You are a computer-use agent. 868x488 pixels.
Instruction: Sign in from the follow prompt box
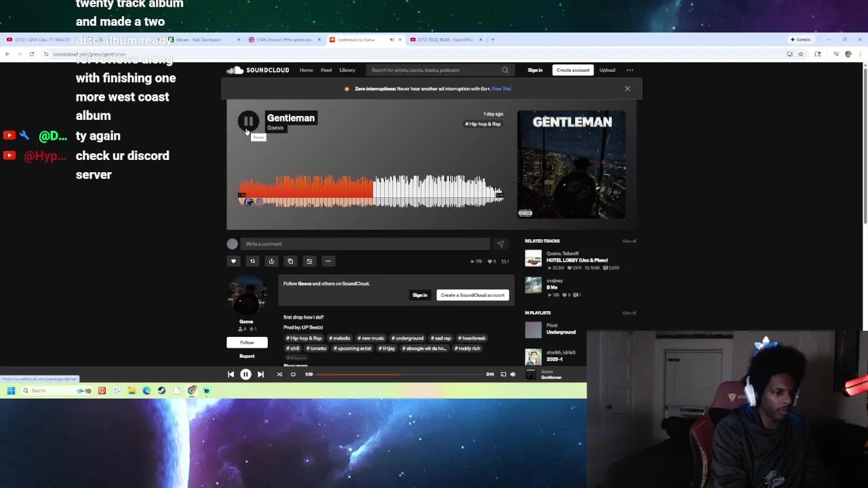(x=420, y=295)
